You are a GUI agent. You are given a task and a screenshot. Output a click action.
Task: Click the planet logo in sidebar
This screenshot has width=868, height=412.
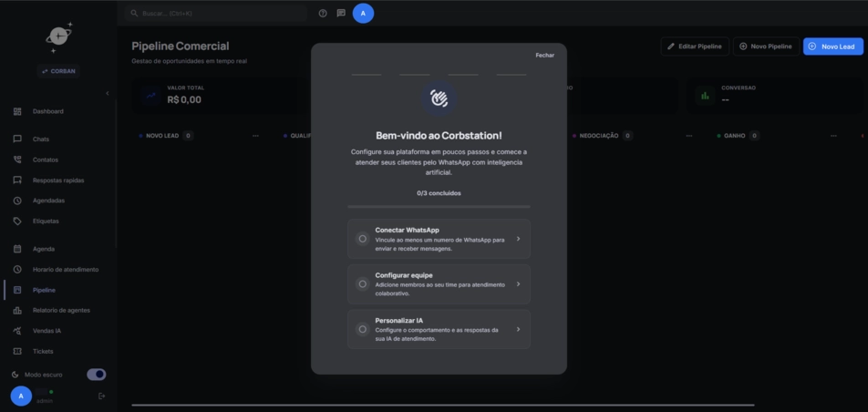point(58,37)
